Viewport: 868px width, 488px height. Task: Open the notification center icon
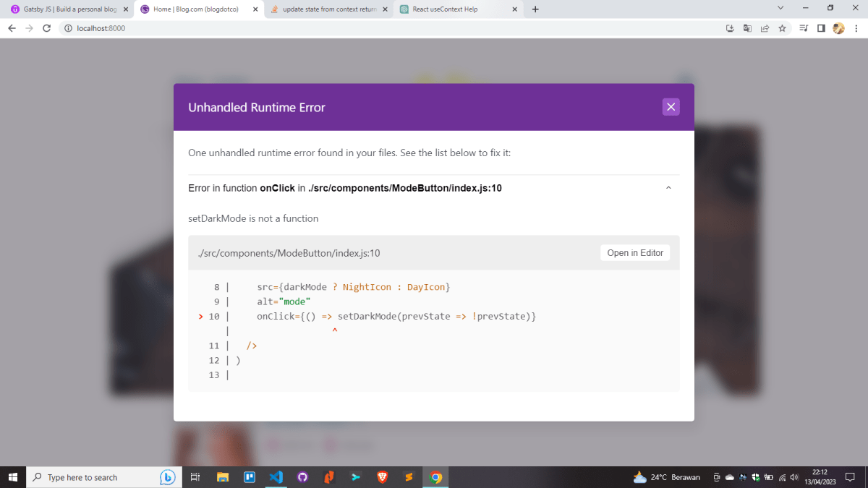[850, 477]
